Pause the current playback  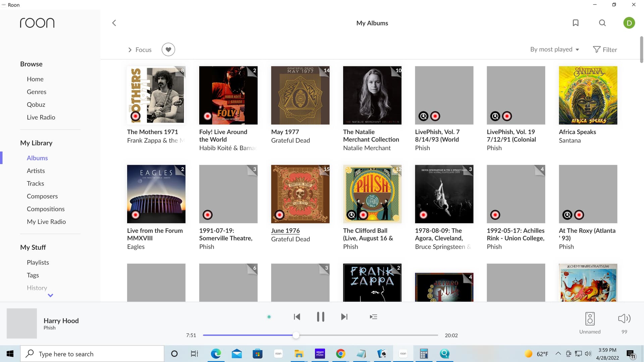pos(321,317)
